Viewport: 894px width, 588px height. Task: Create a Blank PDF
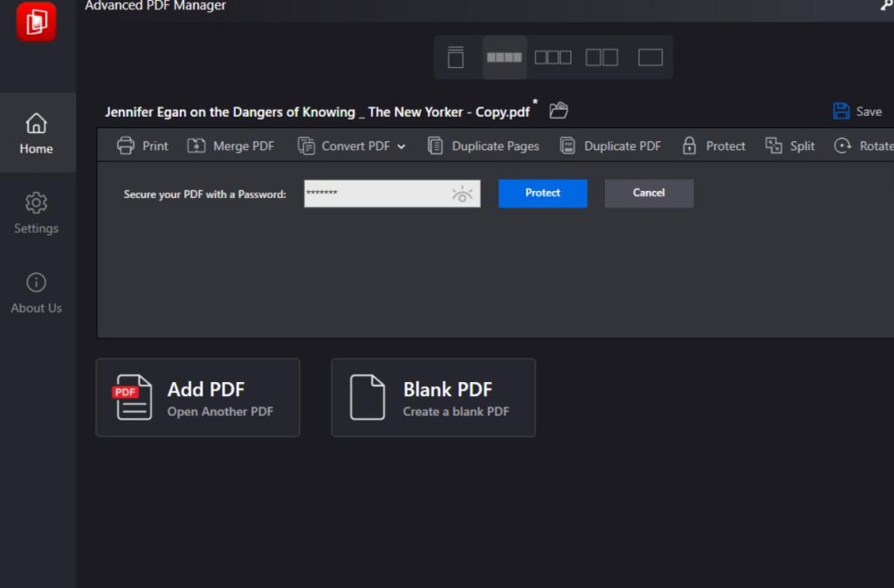tap(433, 398)
